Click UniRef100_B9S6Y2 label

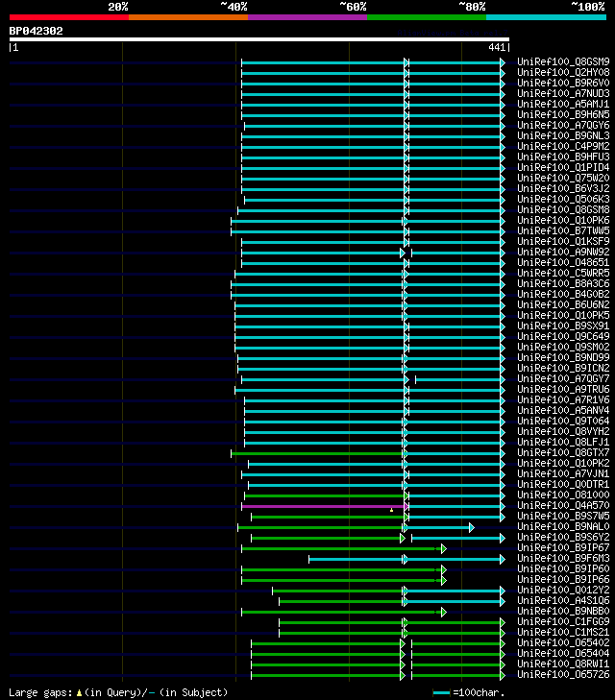click(x=563, y=537)
